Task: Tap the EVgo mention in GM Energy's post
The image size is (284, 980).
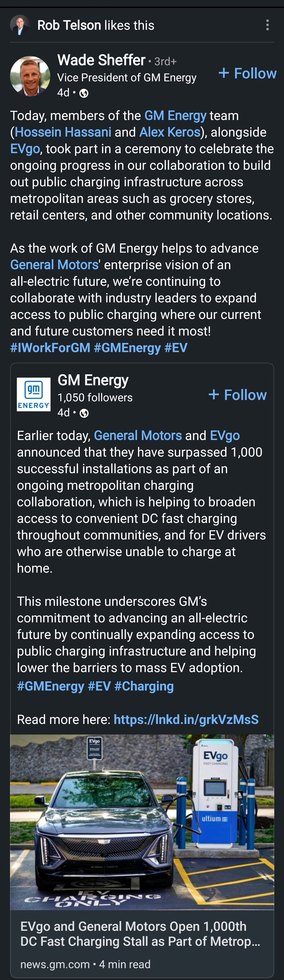Action: click(225, 436)
